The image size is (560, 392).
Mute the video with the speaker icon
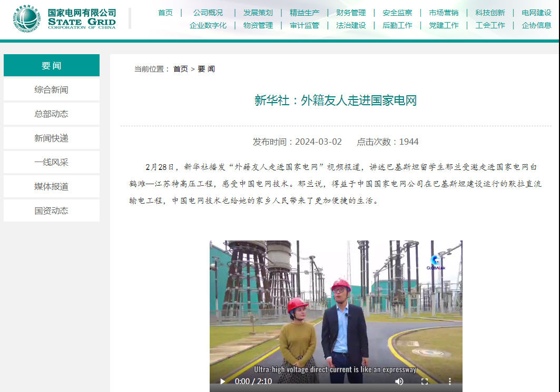(x=399, y=381)
